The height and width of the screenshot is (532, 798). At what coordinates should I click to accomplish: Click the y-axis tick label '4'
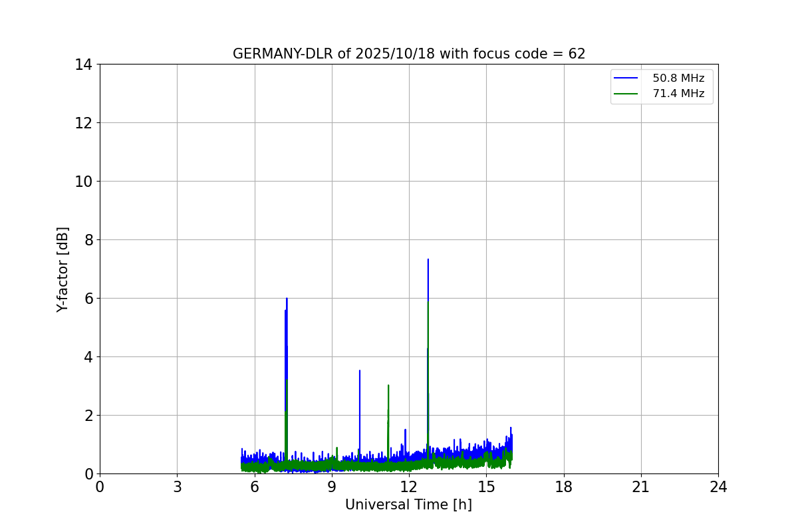(88, 357)
